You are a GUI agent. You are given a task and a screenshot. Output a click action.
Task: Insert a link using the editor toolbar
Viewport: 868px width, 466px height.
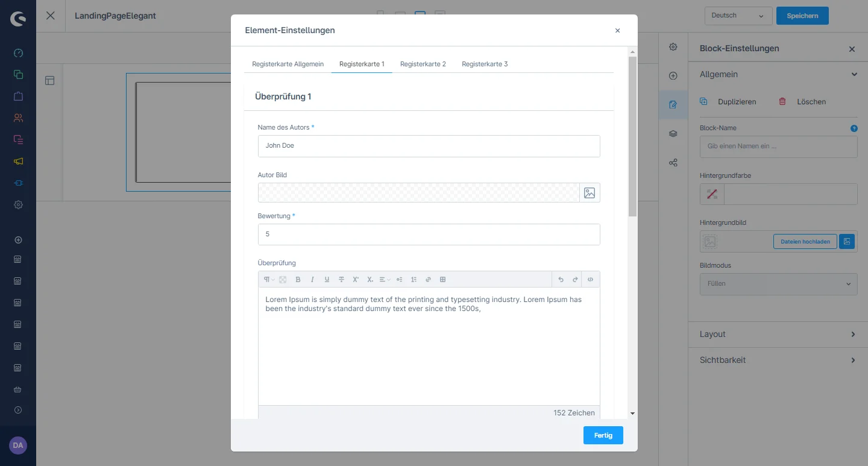click(x=428, y=280)
